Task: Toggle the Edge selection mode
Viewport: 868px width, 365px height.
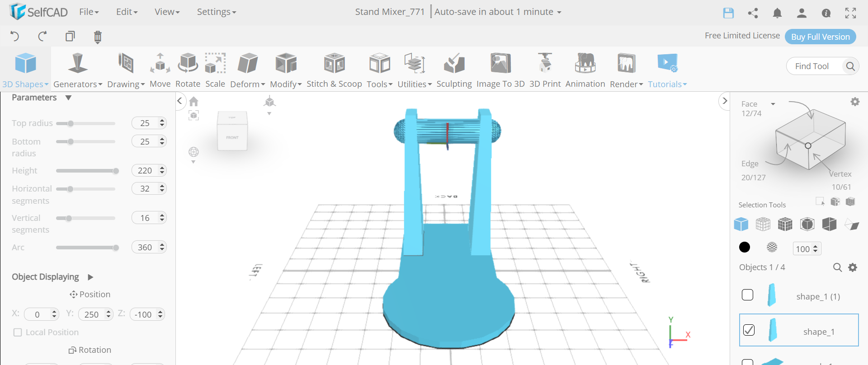Action: coord(750,164)
